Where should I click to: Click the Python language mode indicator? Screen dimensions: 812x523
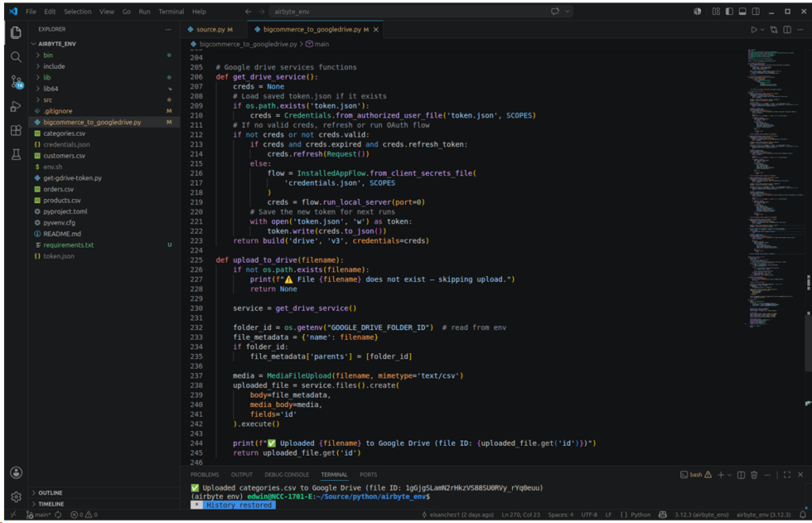pyautogui.click(x=640, y=515)
